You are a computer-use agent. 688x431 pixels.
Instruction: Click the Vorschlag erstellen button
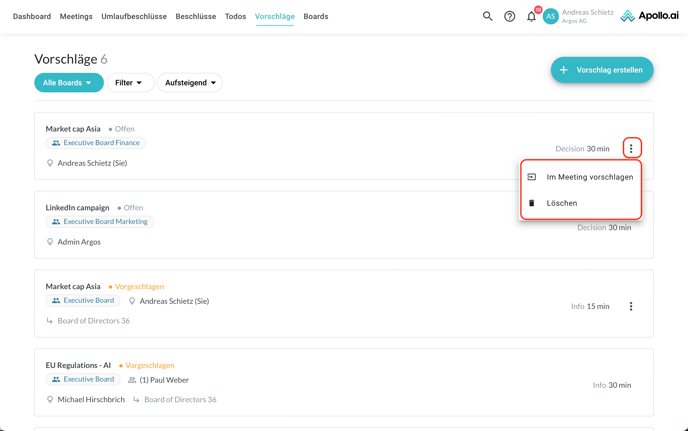601,70
